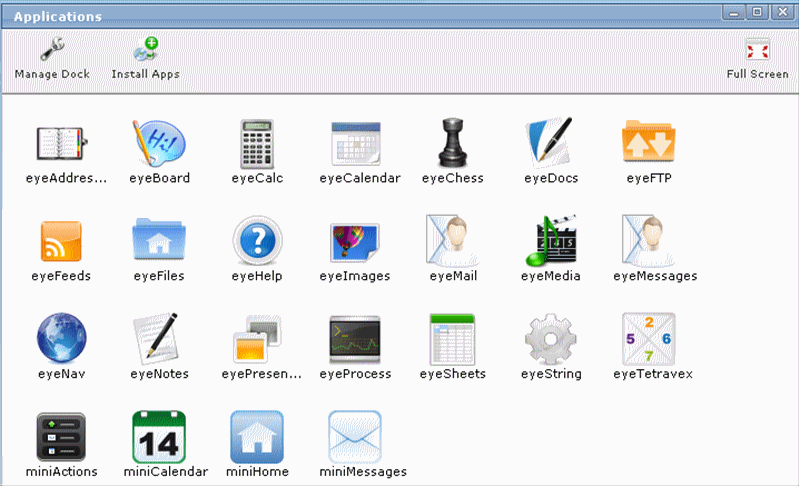The image size is (799, 486).
Task: Play the eyeTetravex puzzle game
Action: 648,339
